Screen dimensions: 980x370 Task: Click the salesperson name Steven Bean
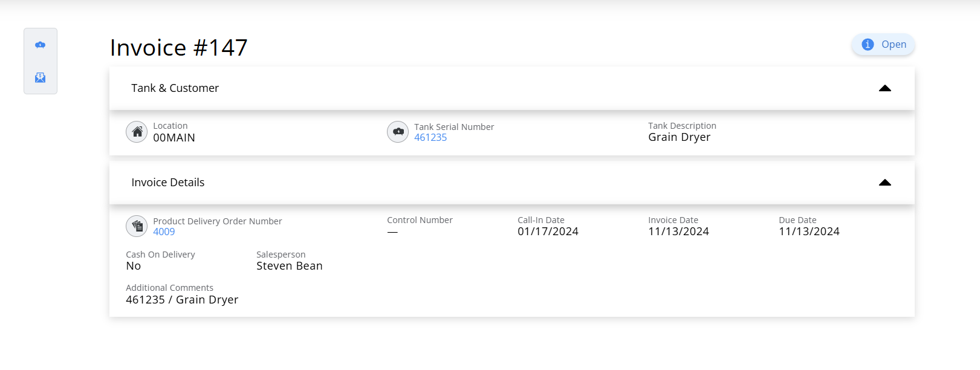click(289, 266)
